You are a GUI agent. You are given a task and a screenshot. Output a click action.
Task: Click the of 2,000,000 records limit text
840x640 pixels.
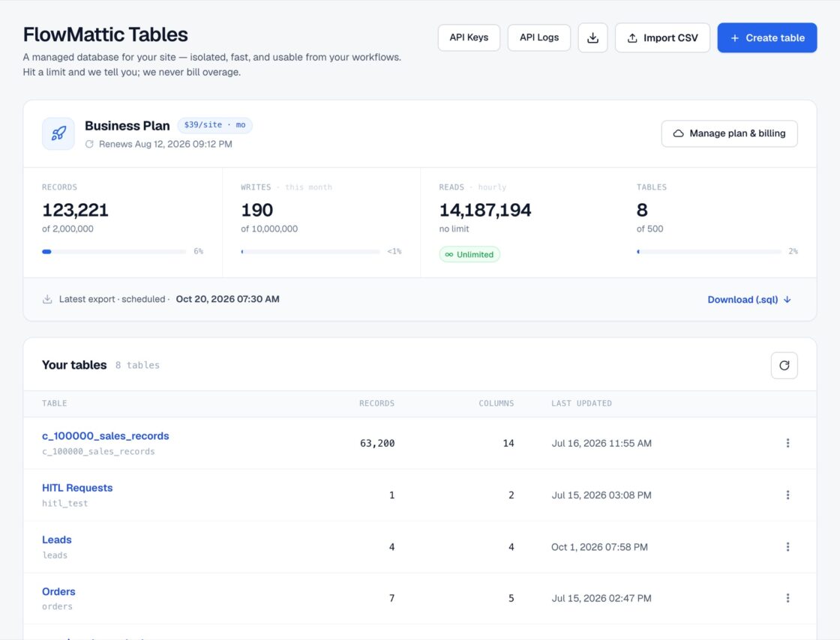pyautogui.click(x=67, y=229)
